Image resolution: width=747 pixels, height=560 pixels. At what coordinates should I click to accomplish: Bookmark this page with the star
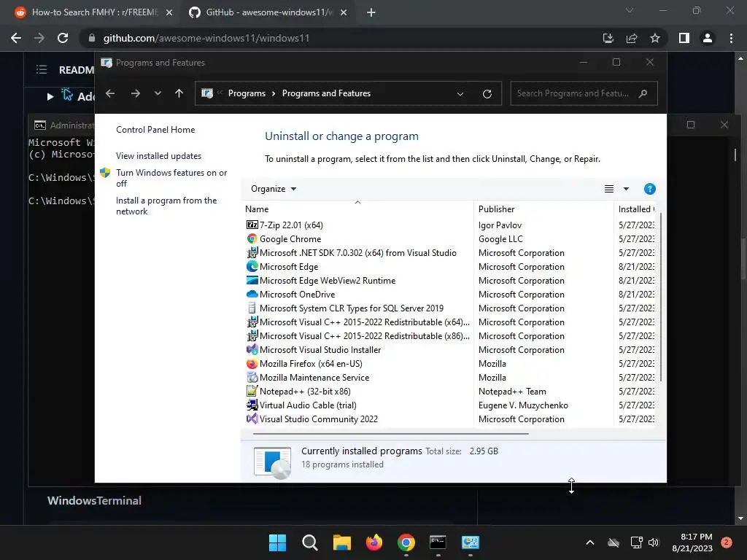pyautogui.click(x=655, y=38)
